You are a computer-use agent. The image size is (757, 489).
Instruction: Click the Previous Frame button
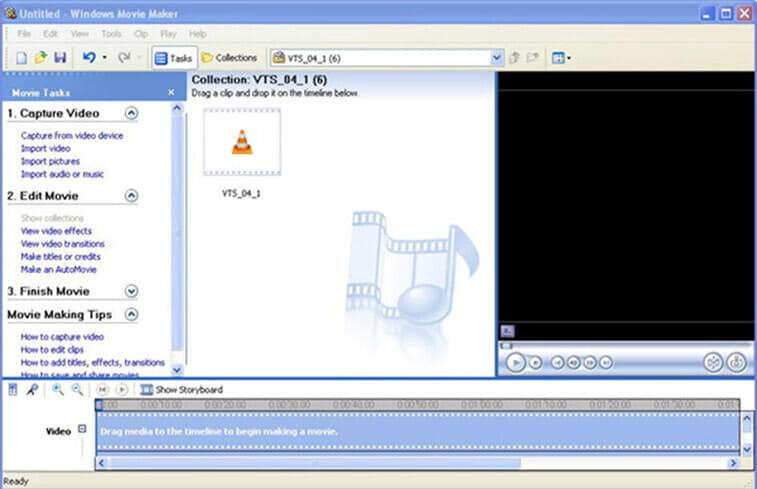coord(574,363)
